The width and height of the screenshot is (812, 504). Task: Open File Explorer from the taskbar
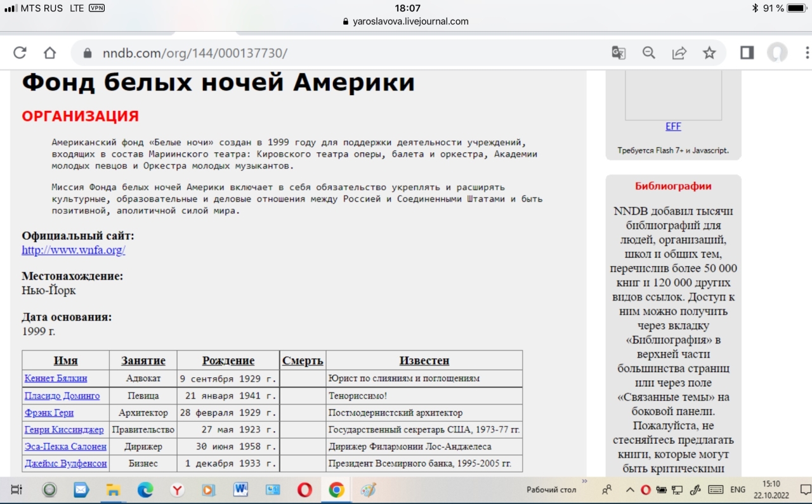click(113, 489)
